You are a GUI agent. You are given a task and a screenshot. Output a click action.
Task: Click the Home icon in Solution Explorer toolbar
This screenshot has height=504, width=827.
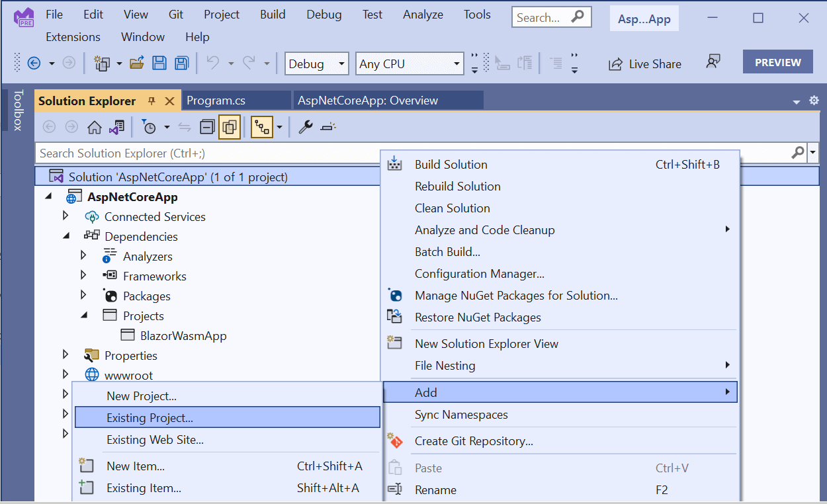point(95,127)
